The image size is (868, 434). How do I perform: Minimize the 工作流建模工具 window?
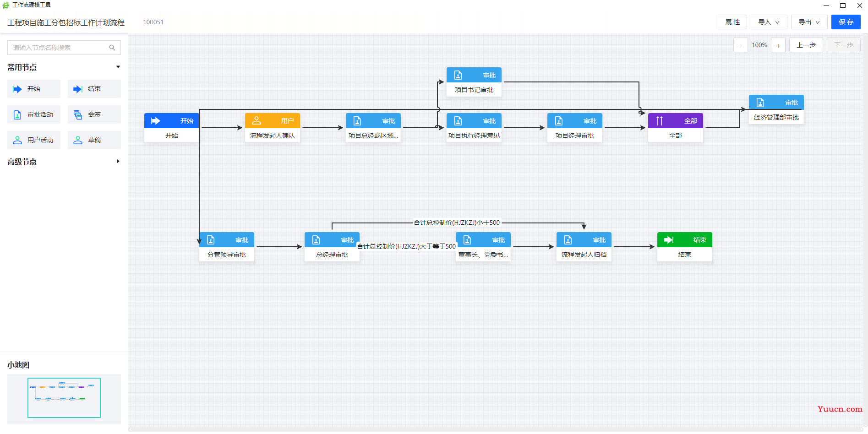click(x=826, y=5)
